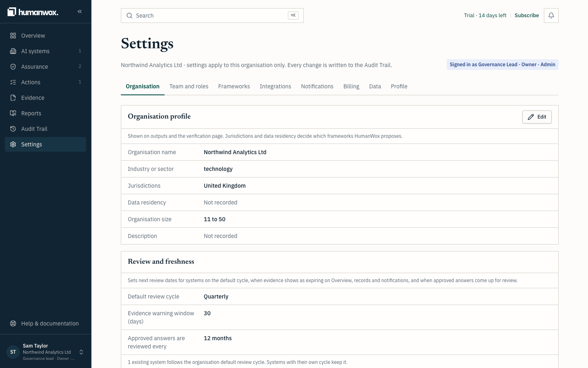Viewport: 588px width, 368px height.
Task: Click the Settings gear icon
Action: pos(13,144)
